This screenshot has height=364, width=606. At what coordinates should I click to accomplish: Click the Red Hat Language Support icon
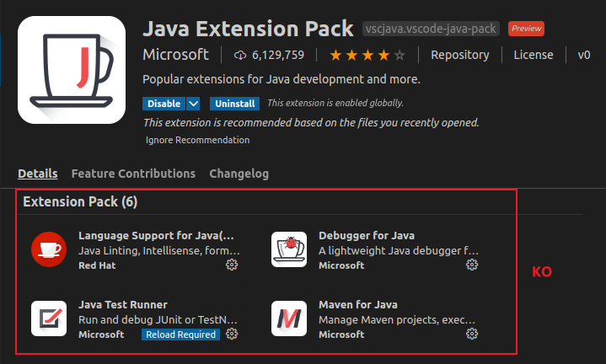click(x=49, y=249)
